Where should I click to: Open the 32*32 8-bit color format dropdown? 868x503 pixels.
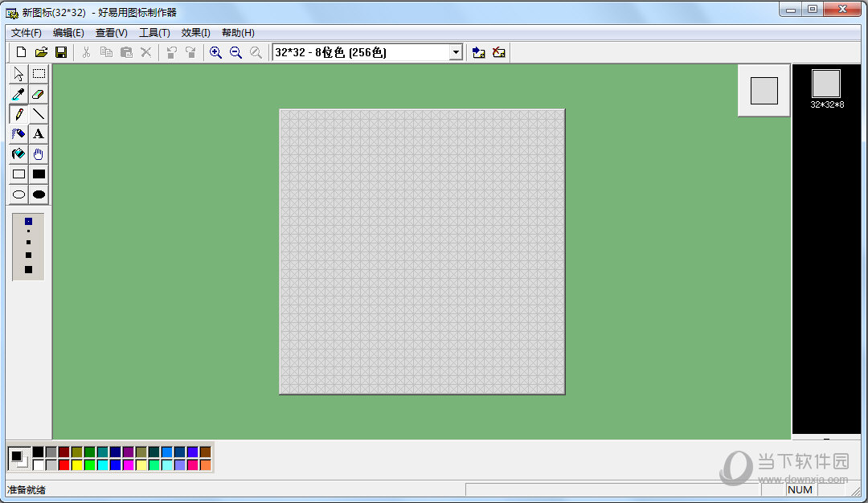tap(456, 52)
